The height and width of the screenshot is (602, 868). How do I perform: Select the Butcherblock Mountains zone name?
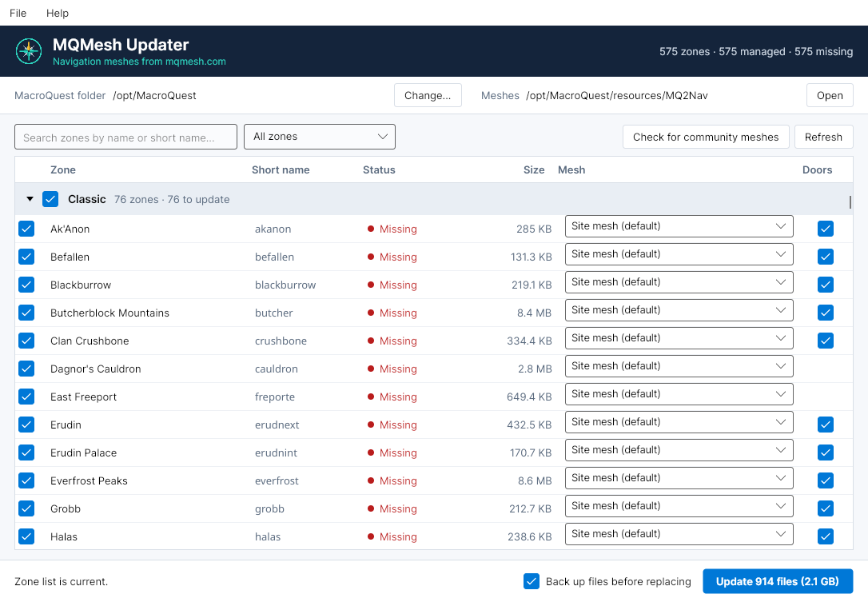pos(109,313)
